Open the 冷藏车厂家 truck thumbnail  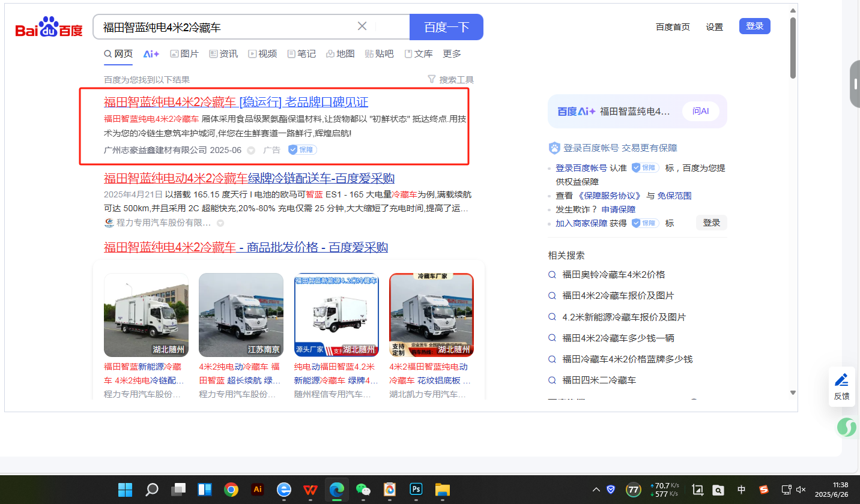[431, 315]
